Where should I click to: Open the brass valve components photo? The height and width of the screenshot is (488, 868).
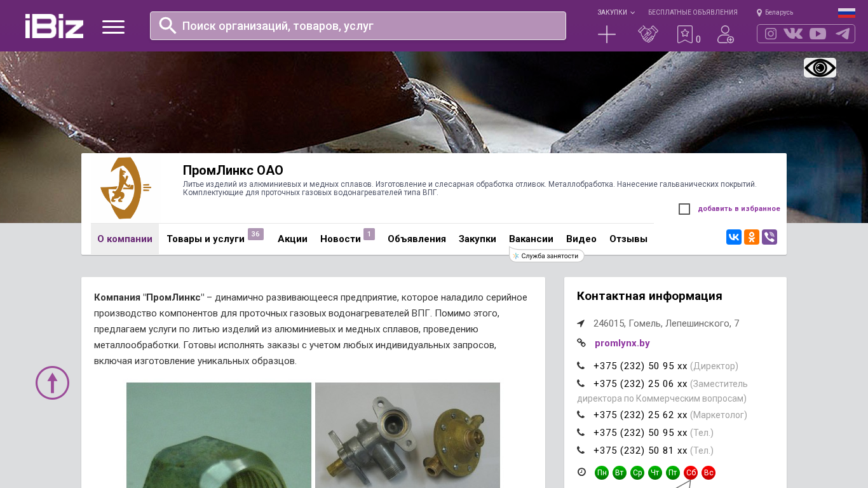pyautogui.click(x=407, y=435)
